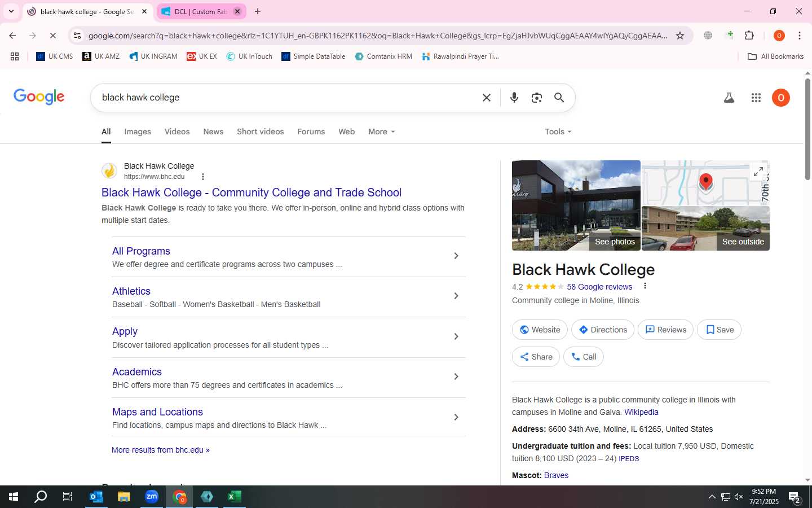Expand the All Programs sitelink chevron

456,256
